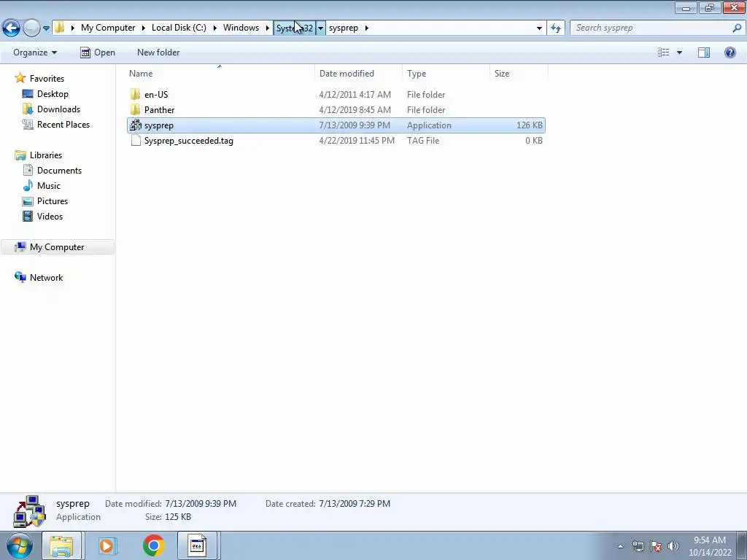Click the Pictures library icon
This screenshot has width=747, height=560.
click(28, 201)
